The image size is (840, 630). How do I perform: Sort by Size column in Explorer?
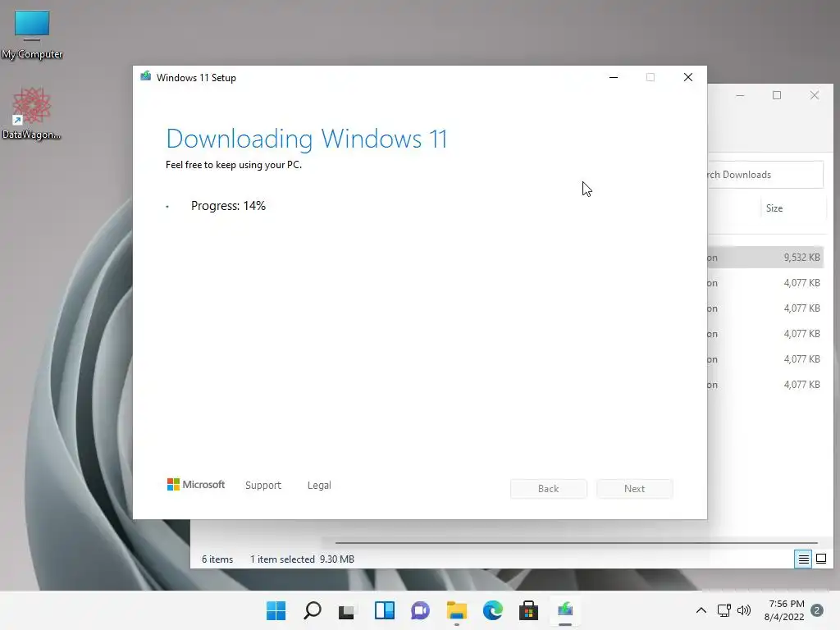tap(774, 208)
